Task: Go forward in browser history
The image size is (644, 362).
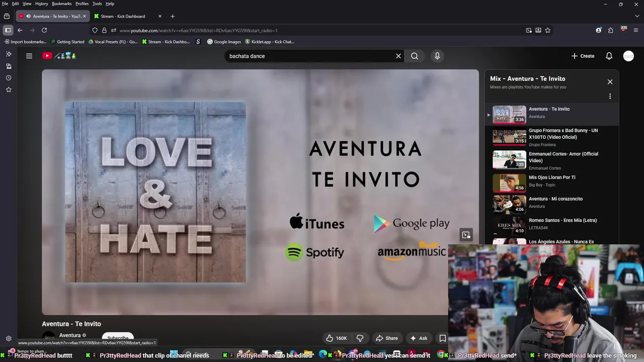Action: tap(32, 30)
